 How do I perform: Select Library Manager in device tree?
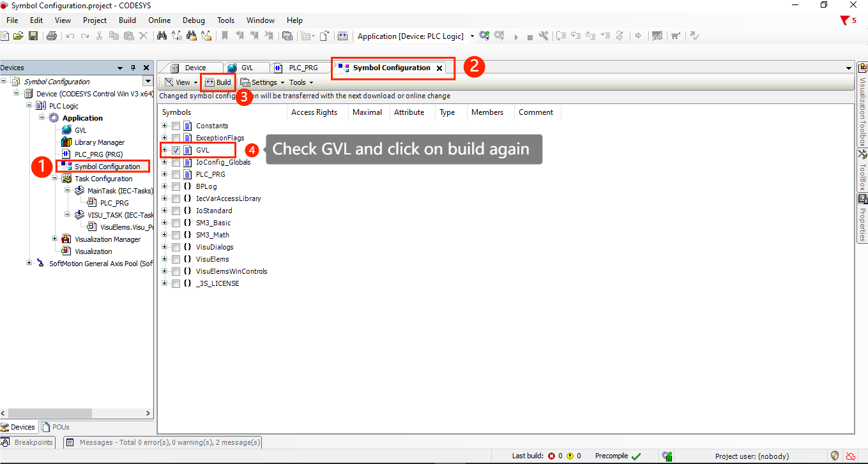pos(99,142)
